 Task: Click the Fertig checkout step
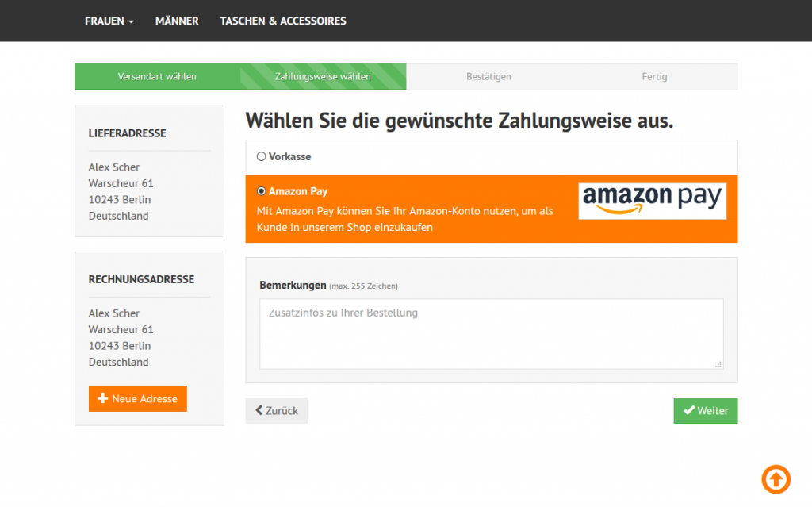[654, 76]
